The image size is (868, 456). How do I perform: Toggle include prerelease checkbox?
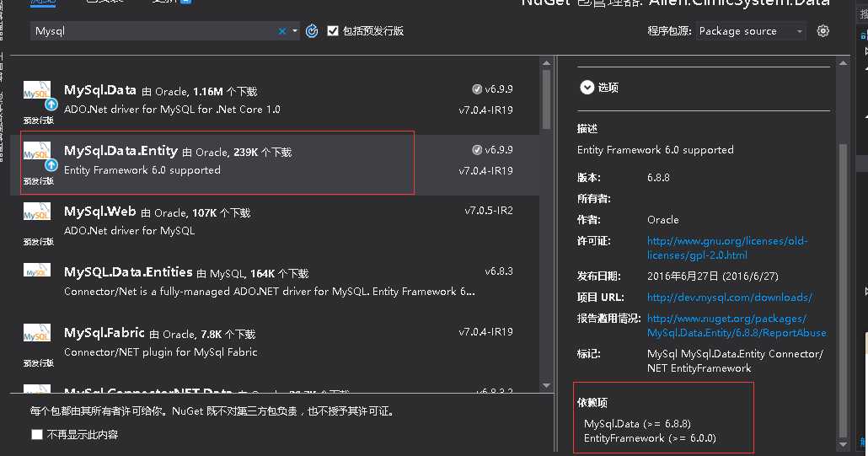(333, 31)
